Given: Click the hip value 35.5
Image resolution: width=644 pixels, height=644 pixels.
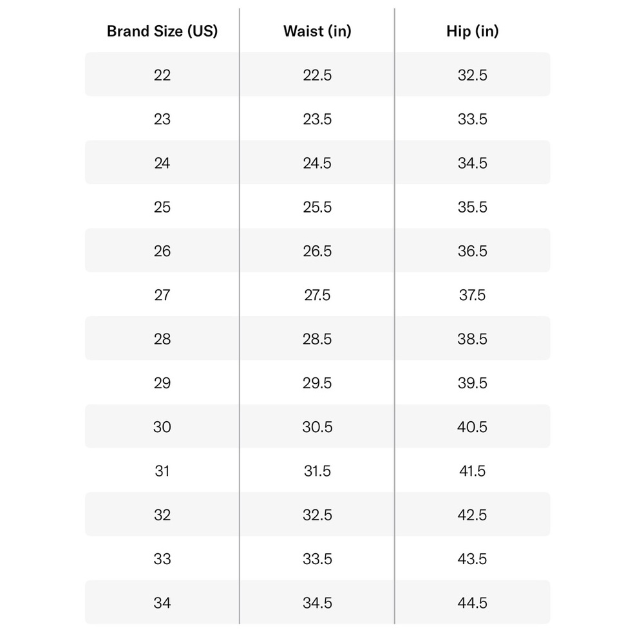Looking at the screenshot, I should pyautogui.click(x=472, y=207).
